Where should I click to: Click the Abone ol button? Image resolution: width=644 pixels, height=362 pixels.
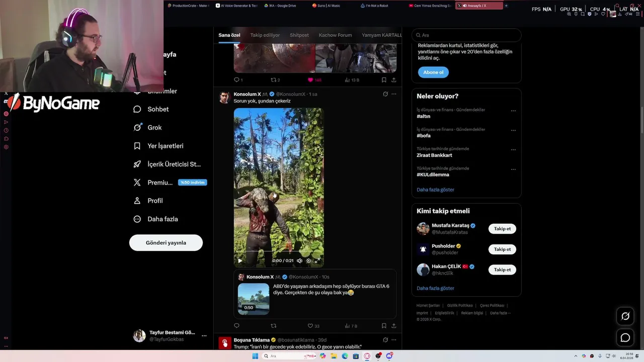[433, 72]
